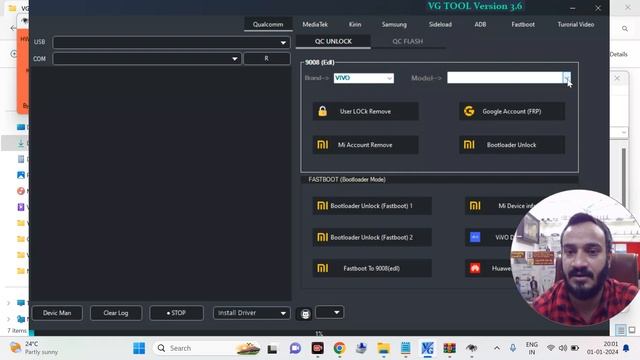Viewport: 640px width, 360px height.
Task: Click the Mi logo on Bootloader Unlock
Action: pyautogui.click(x=469, y=144)
